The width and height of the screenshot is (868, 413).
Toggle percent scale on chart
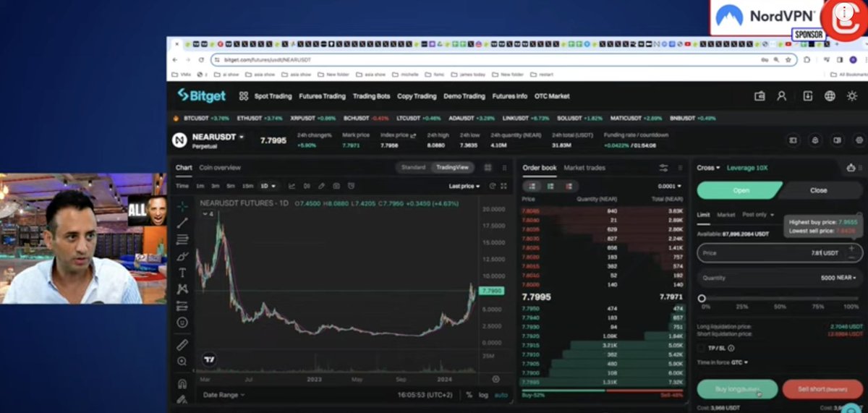[469, 395]
